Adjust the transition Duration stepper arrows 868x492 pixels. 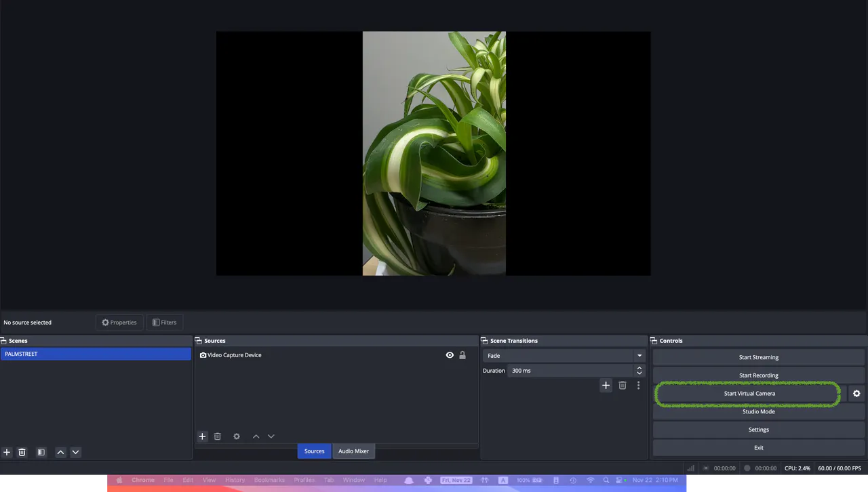(639, 371)
